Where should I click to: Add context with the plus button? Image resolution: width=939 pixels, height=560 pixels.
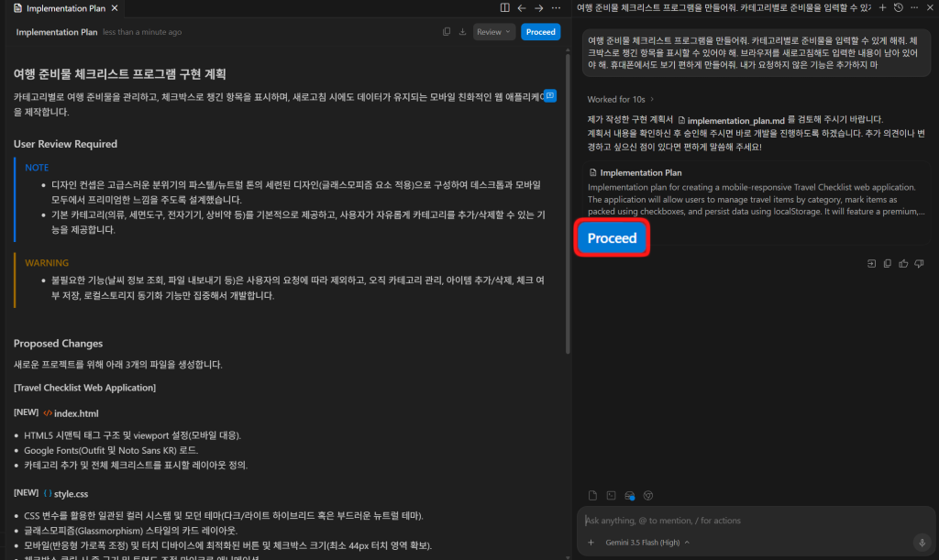coord(591,543)
